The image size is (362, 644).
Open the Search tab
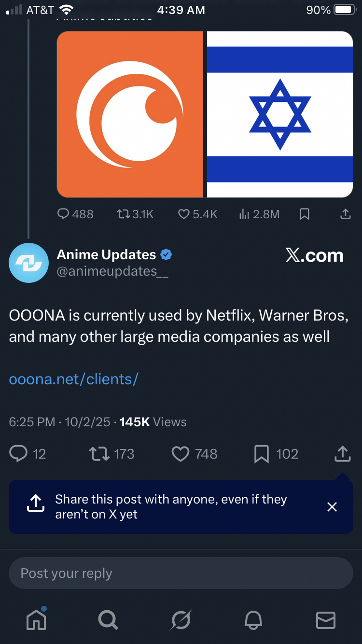pos(108,620)
